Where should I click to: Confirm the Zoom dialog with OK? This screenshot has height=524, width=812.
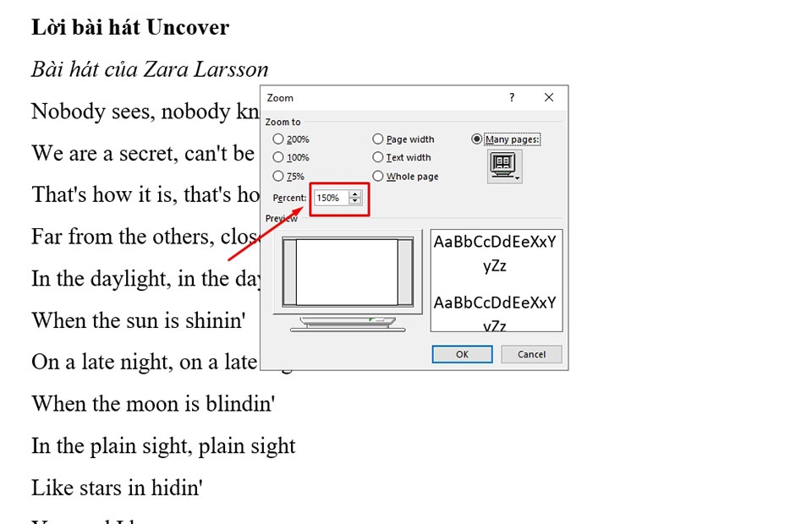click(462, 354)
